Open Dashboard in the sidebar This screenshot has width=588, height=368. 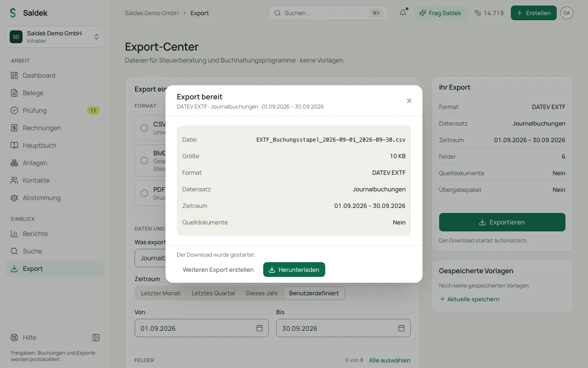coord(55,75)
